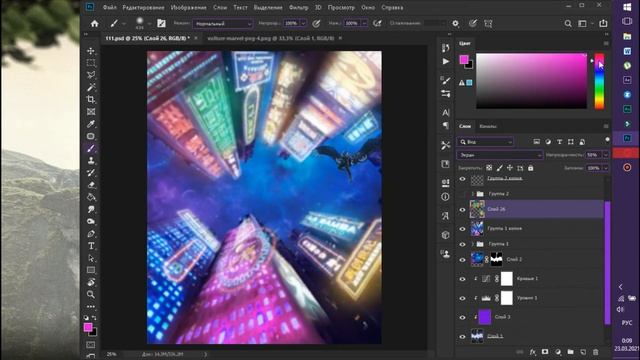The height and width of the screenshot is (360, 640).
Task: Open layer filter kind dropdown Вид
Action: (x=485, y=142)
